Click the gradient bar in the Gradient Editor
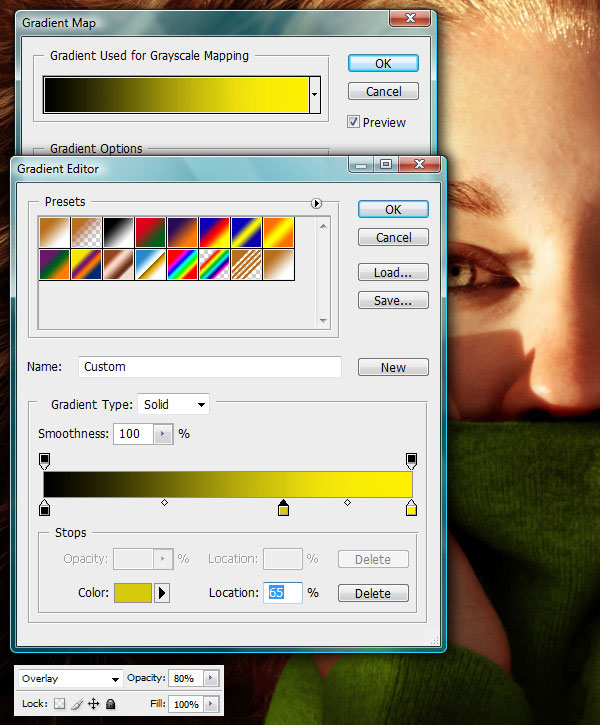600x725 pixels. click(228, 485)
